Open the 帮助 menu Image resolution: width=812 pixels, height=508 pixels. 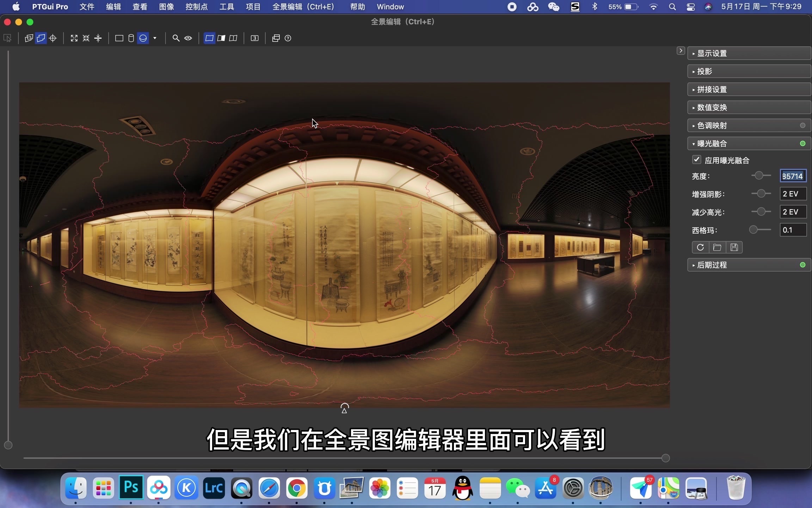coord(357,7)
